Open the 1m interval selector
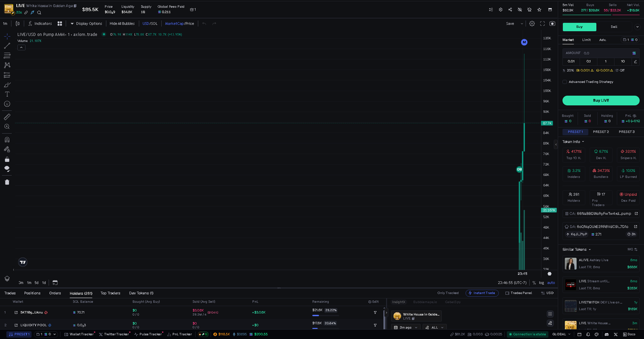The image size is (644, 339). 5,24
